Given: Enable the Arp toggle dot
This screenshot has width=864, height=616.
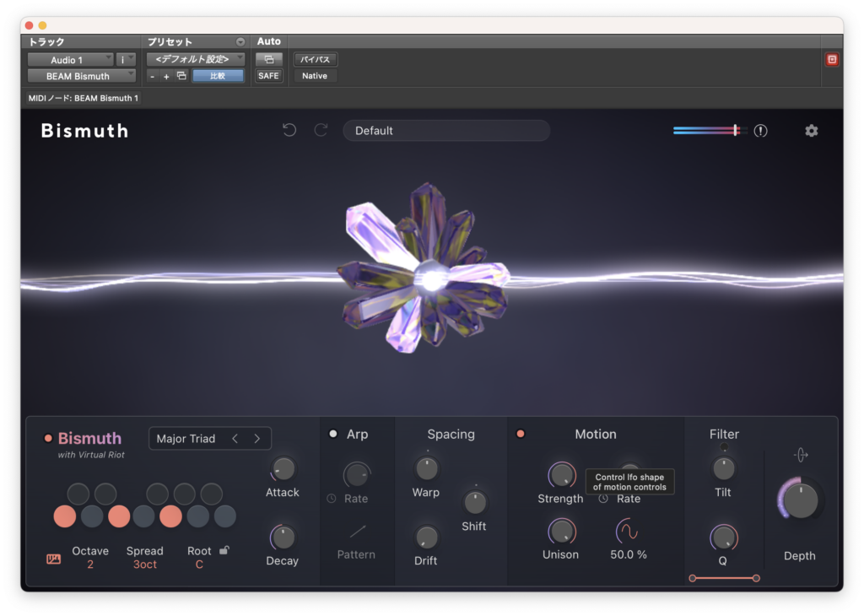Looking at the screenshot, I should tap(332, 434).
